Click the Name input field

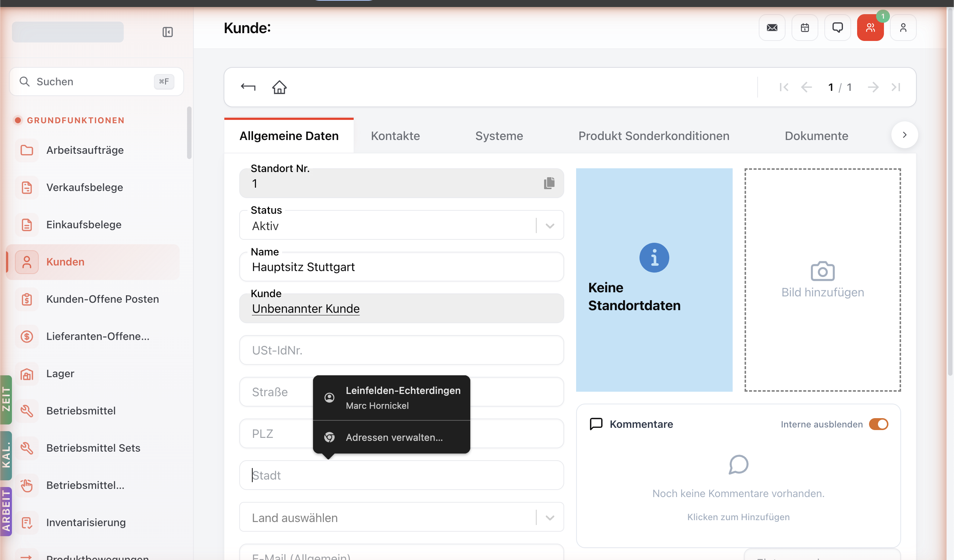coord(402,267)
